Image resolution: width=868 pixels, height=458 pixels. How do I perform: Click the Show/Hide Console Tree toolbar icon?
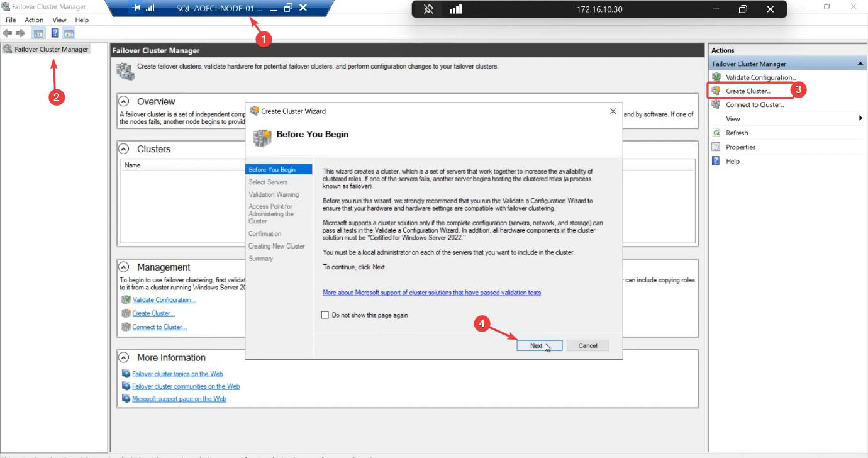38,33
